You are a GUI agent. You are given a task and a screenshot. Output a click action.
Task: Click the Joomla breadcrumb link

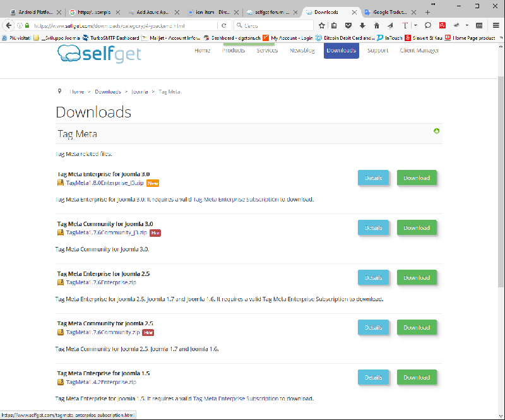click(140, 92)
